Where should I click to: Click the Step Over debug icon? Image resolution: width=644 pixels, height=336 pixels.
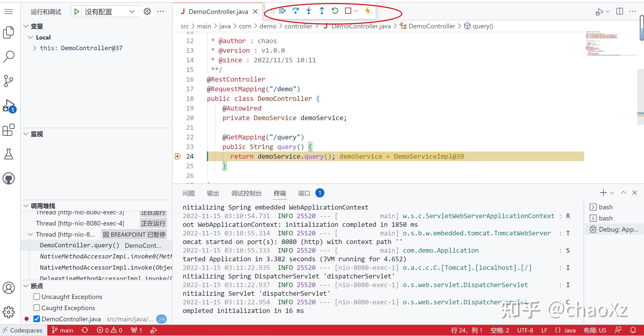coord(296,11)
